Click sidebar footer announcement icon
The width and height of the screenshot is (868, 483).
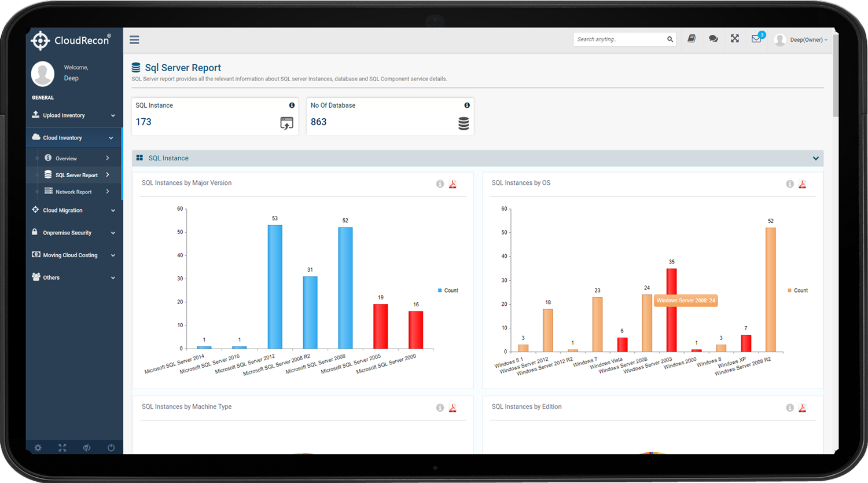86,448
